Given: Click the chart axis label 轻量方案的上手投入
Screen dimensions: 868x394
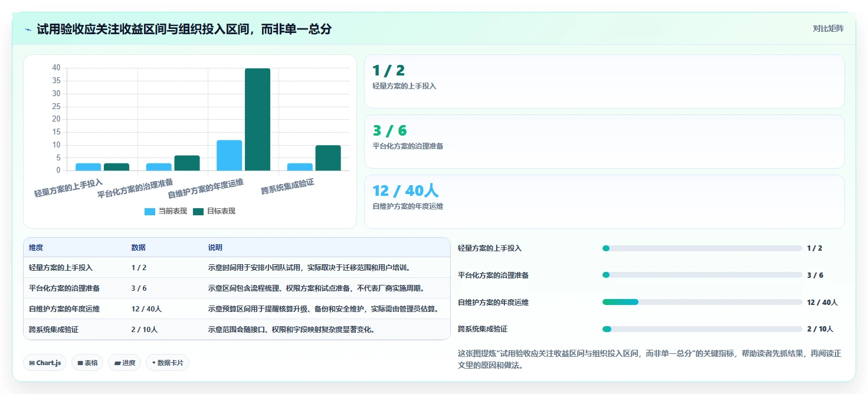Looking at the screenshot, I should [68, 188].
